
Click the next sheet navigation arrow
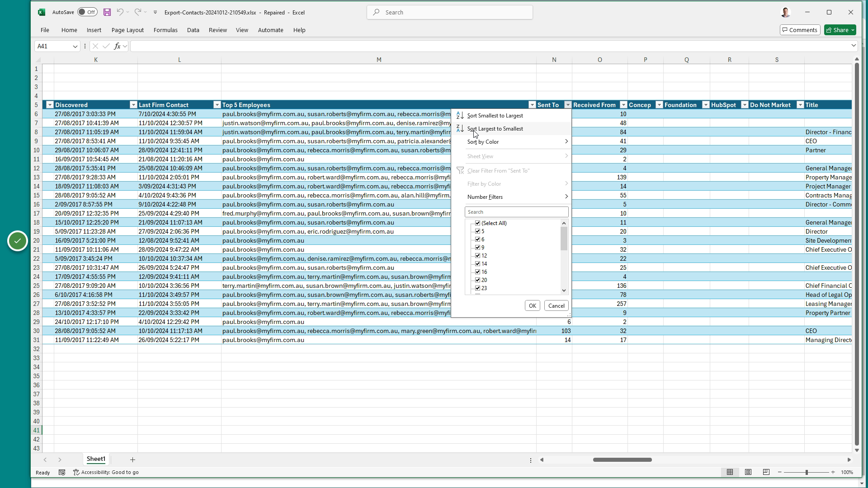[60, 460]
